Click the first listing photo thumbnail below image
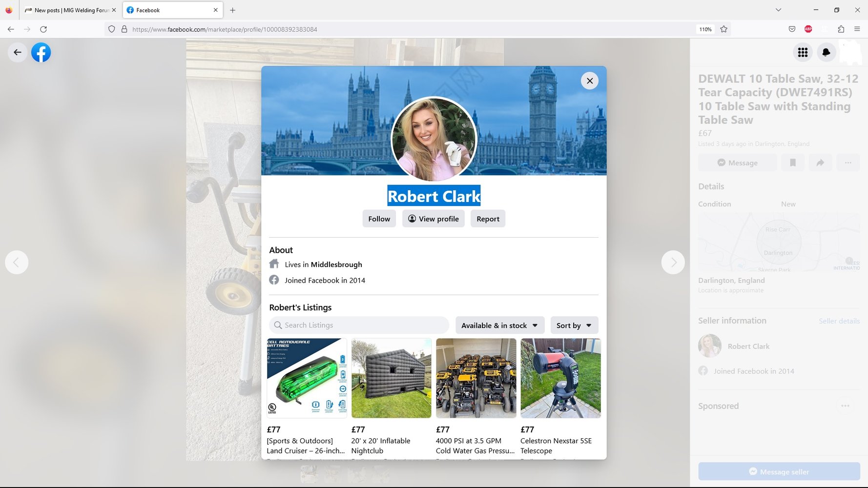Screen dimensions: 868x488 pyautogui.click(x=310, y=473)
